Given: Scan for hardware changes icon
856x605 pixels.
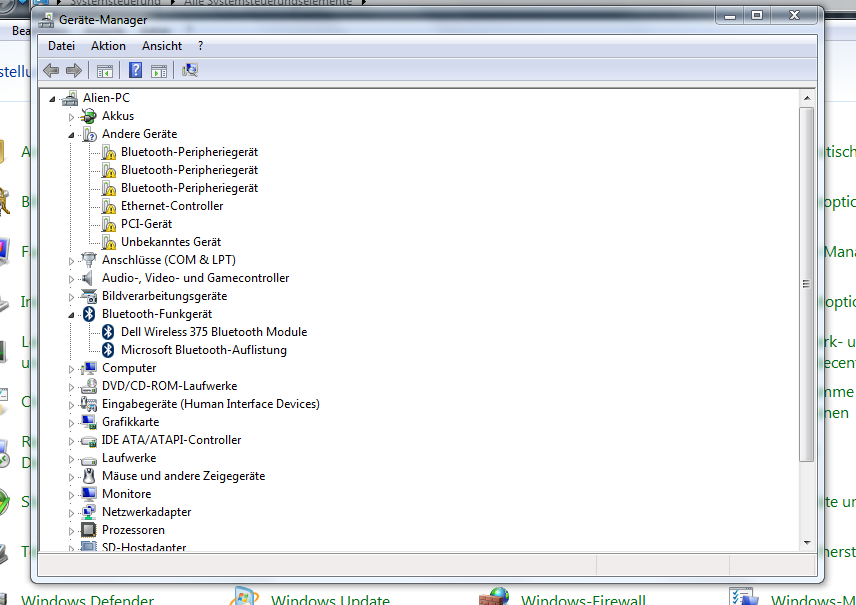Looking at the screenshot, I should (189, 70).
